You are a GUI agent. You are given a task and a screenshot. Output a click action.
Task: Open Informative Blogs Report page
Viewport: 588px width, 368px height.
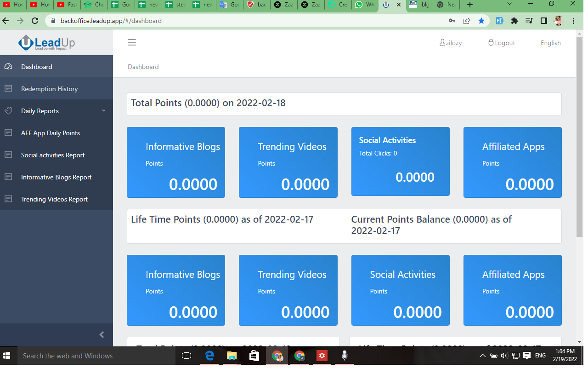point(57,177)
